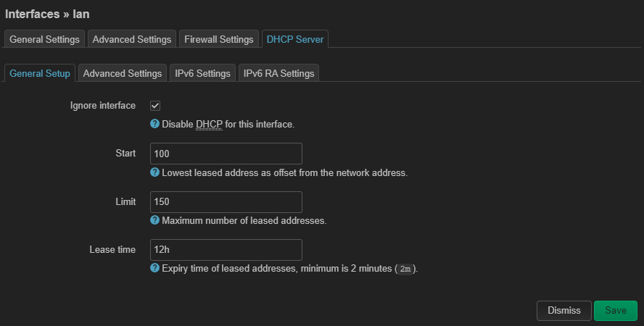Image resolution: width=644 pixels, height=326 pixels.
Task: Click the Start field containing 100
Action: [x=226, y=154]
